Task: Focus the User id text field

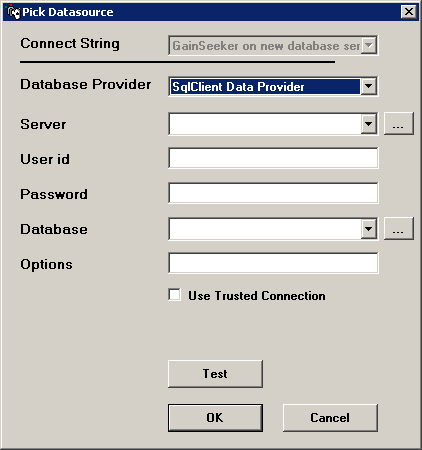Action: click(273, 158)
